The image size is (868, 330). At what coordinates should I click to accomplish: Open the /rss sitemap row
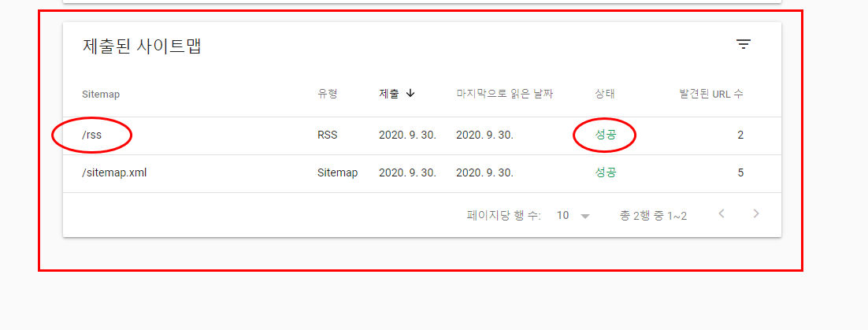422,135
